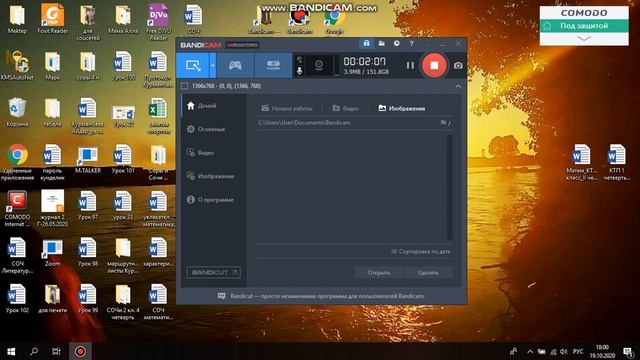Open Mektep folder on desktop
Screen dimensions: 640x360
click(x=17, y=19)
